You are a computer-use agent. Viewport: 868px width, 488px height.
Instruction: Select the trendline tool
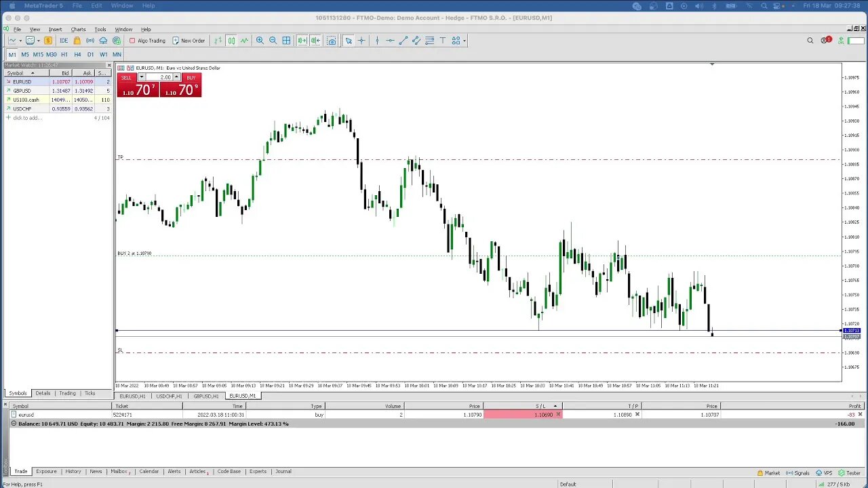click(403, 41)
